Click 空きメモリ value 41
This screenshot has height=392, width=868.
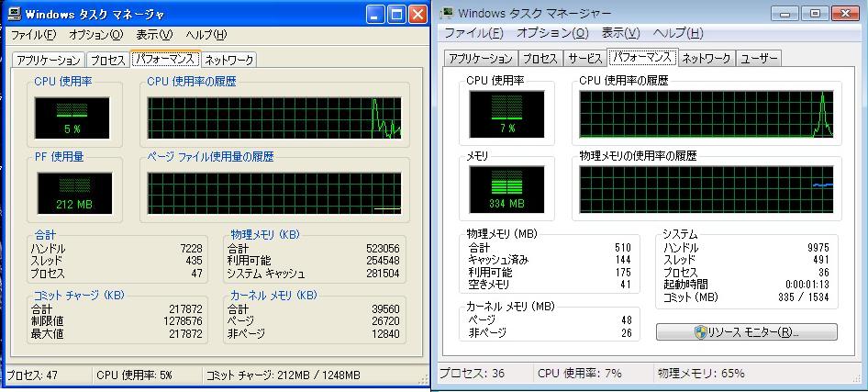626,286
